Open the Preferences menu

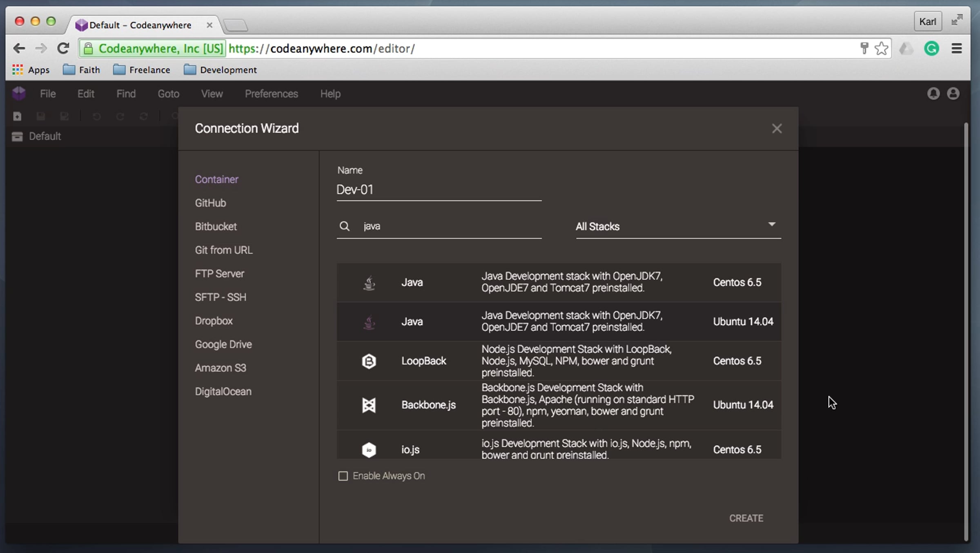coord(271,94)
